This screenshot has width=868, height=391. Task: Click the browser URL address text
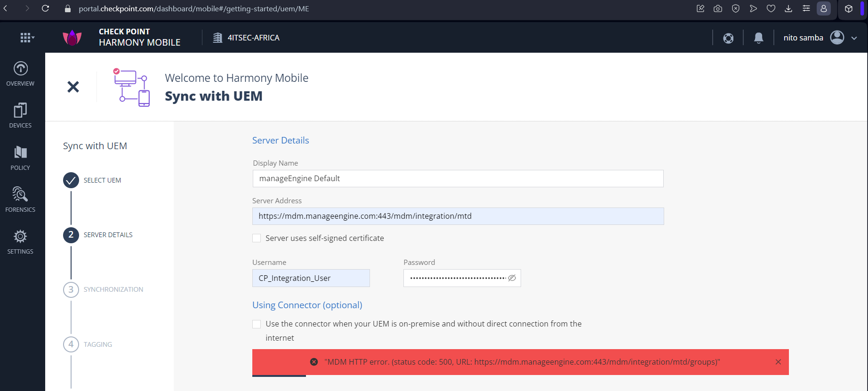(194, 8)
